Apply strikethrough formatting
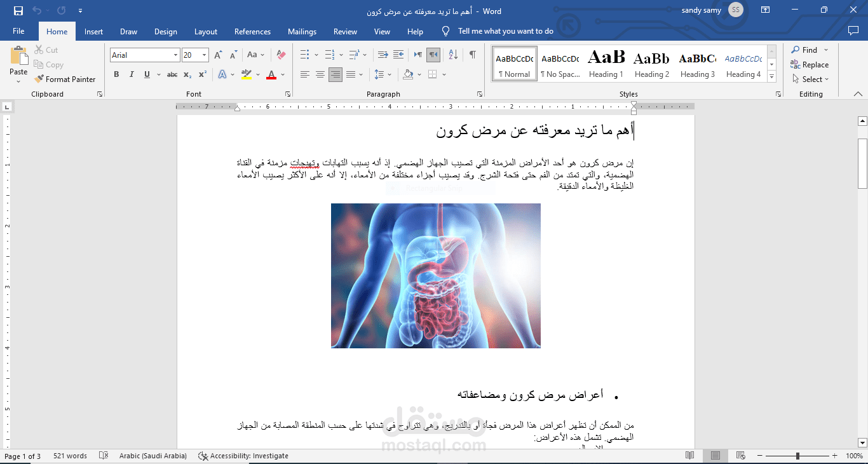 (x=172, y=74)
